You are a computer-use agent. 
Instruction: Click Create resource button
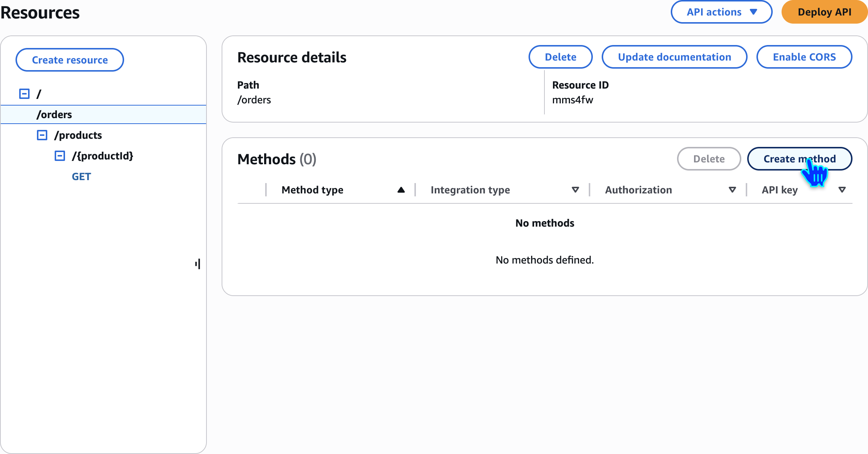[x=70, y=60]
